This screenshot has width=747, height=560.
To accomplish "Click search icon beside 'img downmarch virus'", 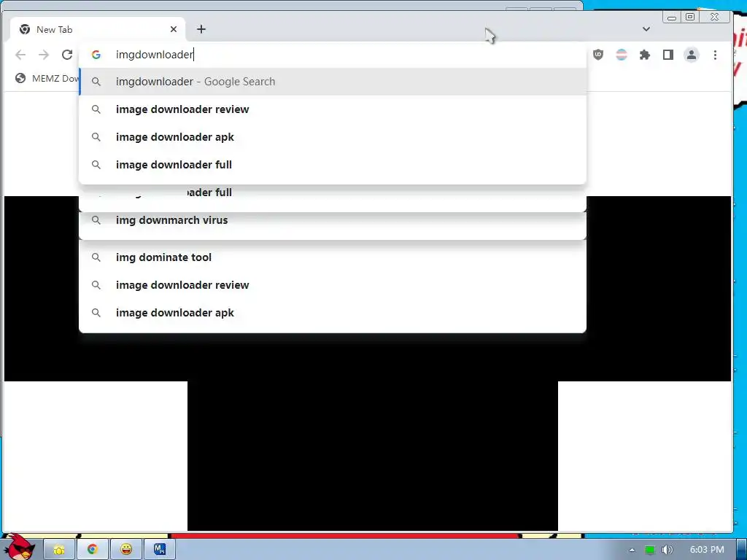I will pos(96,220).
